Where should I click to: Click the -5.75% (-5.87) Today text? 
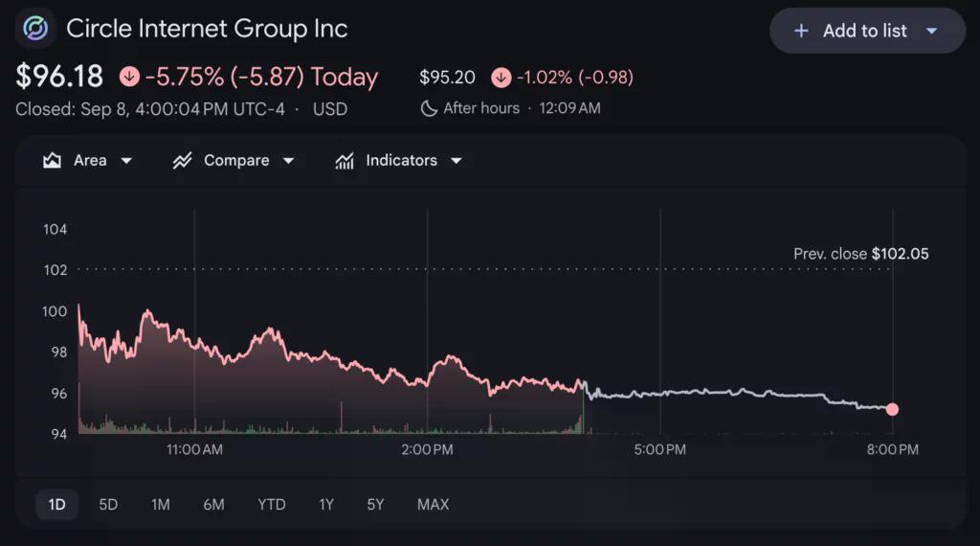(261, 77)
